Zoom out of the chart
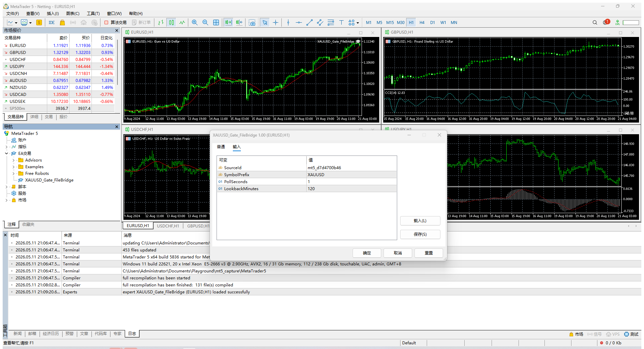The width and height of the screenshot is (644, 349). click(x=205, y=23)
